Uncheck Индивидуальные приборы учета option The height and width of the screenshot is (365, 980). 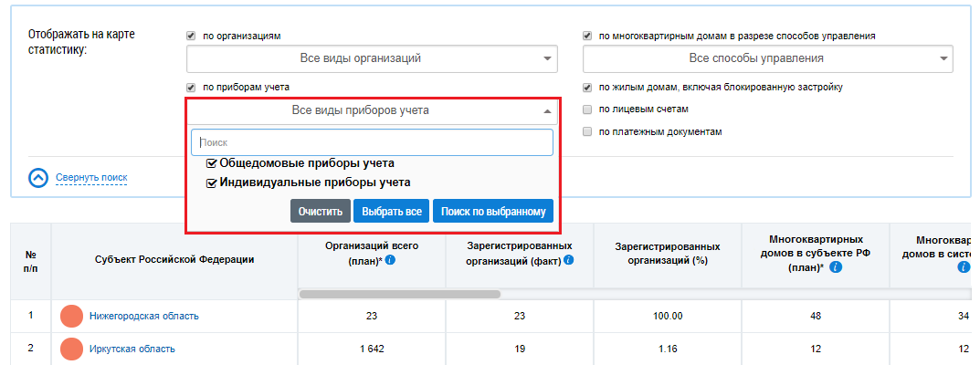click(x=212, y=182)
